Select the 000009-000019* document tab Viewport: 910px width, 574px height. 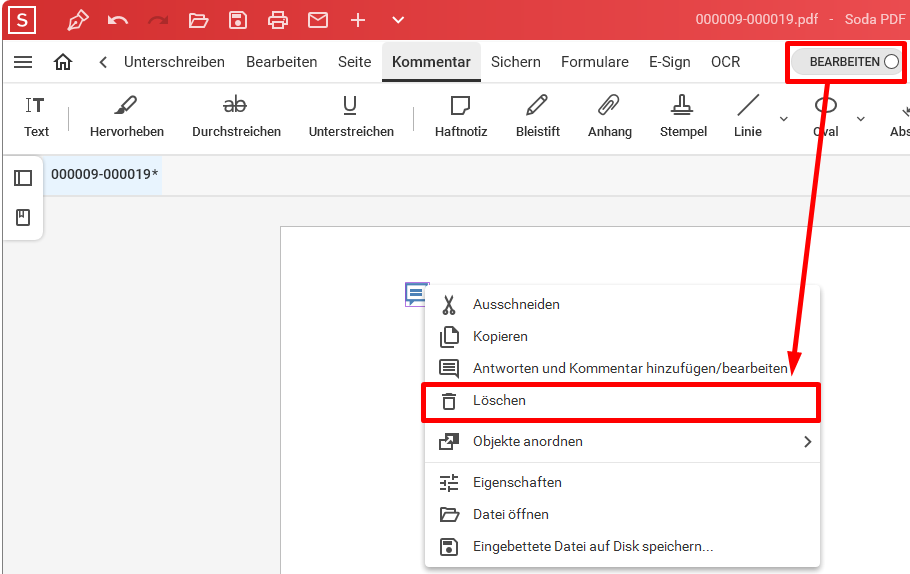pos(104,174)
